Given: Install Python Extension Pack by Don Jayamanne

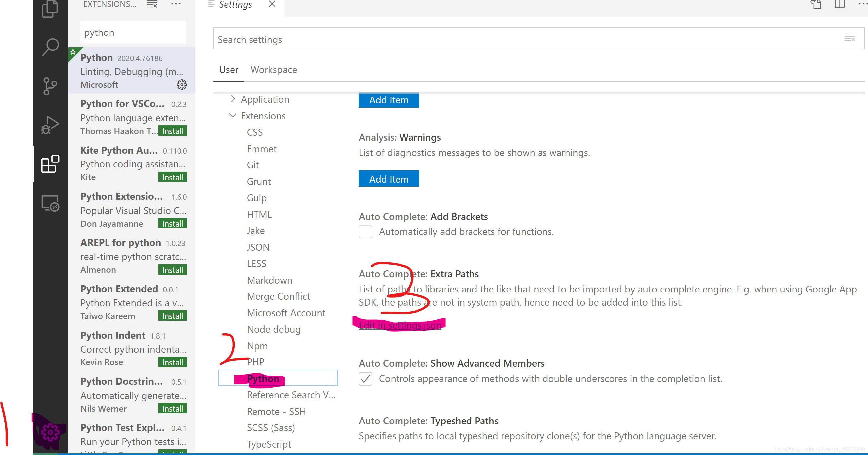Looking at the screenshot, I should click(173, 223).
